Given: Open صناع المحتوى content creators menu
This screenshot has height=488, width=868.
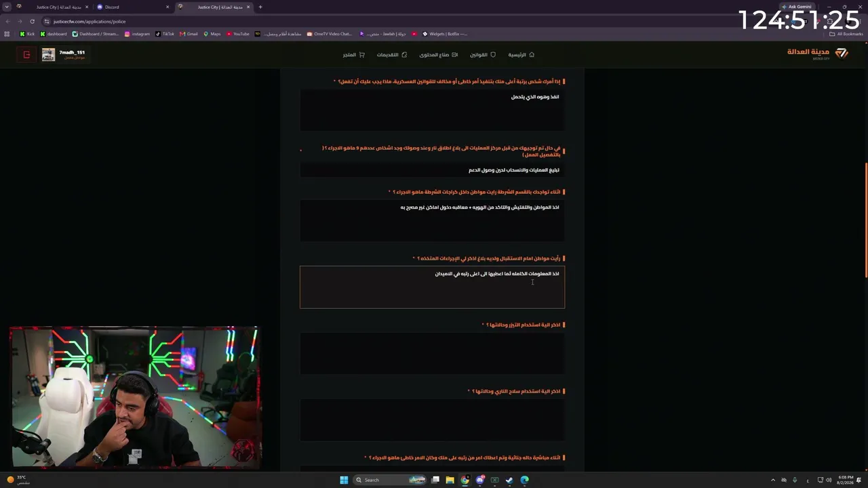Looking at the screenshot, I should pyautogui.click(x=438, y=55).
